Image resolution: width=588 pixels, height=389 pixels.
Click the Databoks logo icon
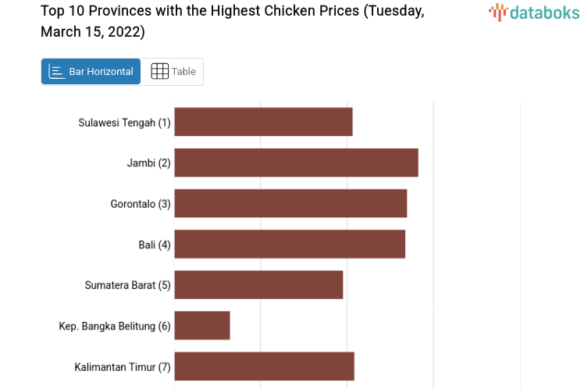click(x=498, y=12)
